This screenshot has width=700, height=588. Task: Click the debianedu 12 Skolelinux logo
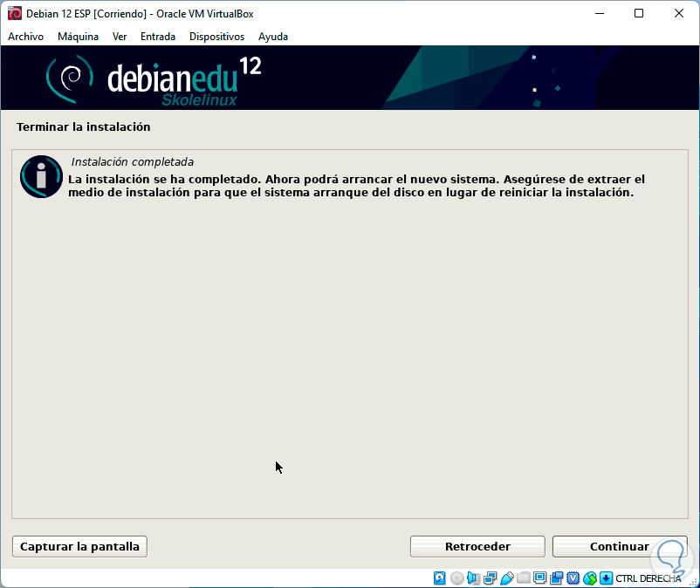coord(154,81)
